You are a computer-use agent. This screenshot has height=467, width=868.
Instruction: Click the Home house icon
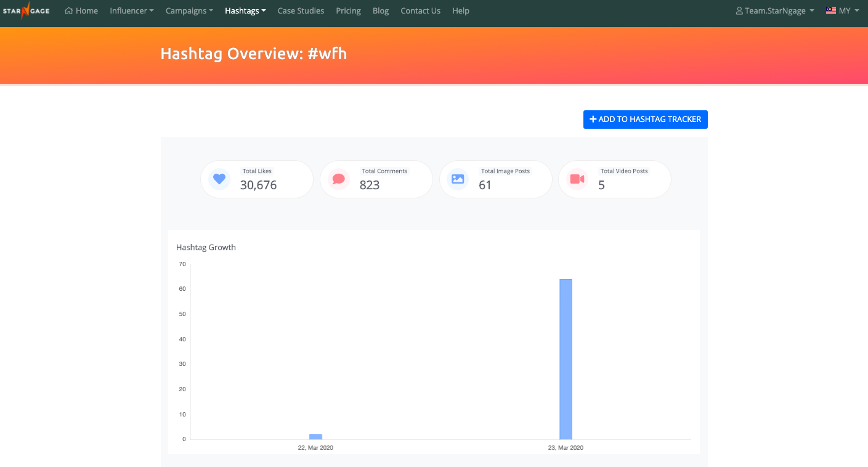coord(69,10)
